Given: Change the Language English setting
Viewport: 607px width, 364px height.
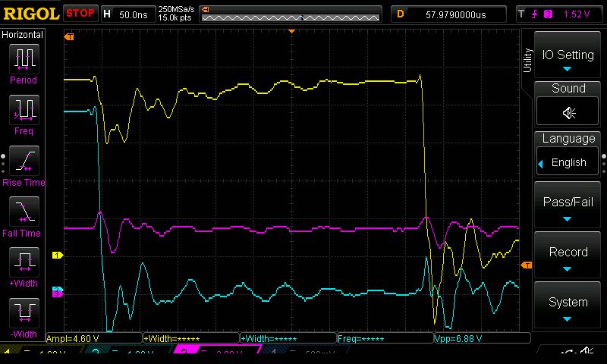Looking at the screenshot, I should point(568,162).
